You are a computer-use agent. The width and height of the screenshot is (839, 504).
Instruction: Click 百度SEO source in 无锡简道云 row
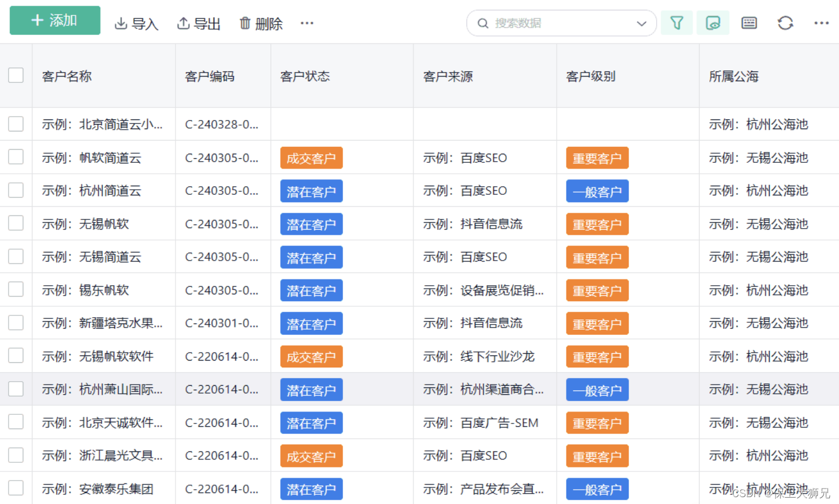click(465, 257)
